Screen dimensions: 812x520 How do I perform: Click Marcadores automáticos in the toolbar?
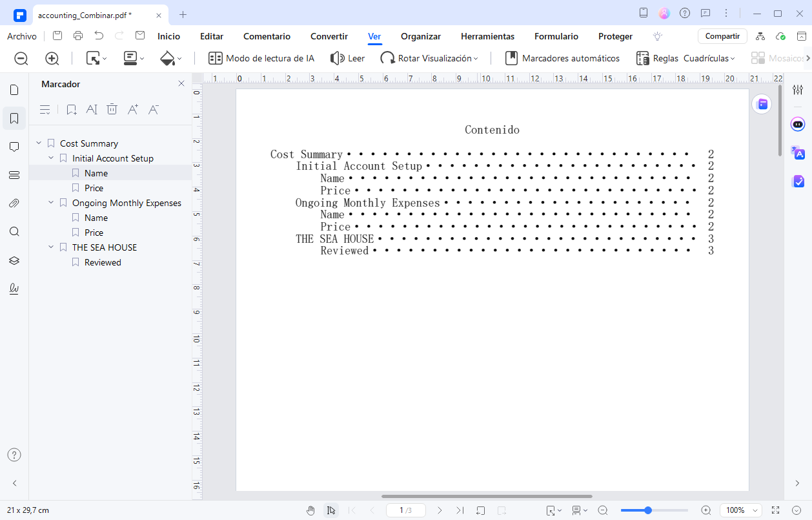point(562,57)
